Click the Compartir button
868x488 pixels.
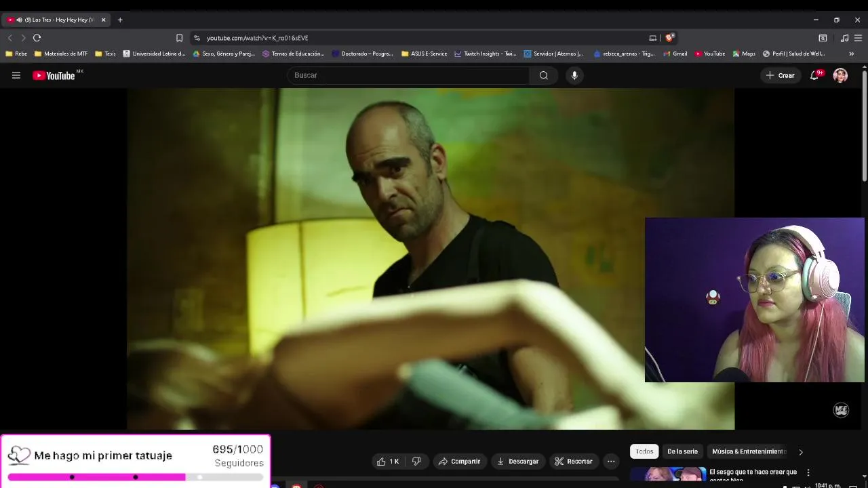pyautogui.click(x=459, y=462)
